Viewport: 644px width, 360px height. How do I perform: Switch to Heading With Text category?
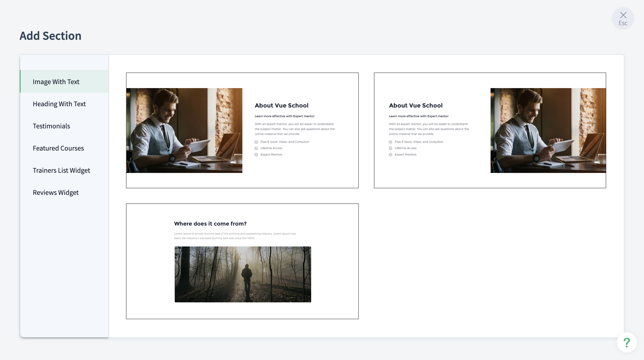coord(59,104)
